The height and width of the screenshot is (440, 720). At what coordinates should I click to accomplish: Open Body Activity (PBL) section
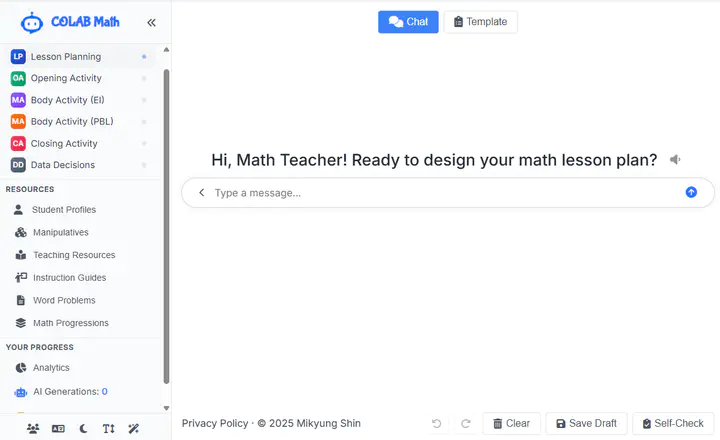(x=72, y=122)
